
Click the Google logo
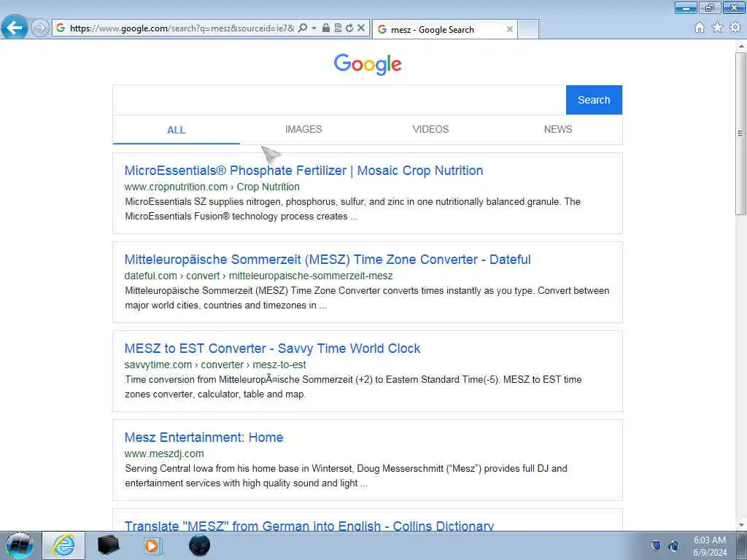pyautogui.click(x=368, y=64)
